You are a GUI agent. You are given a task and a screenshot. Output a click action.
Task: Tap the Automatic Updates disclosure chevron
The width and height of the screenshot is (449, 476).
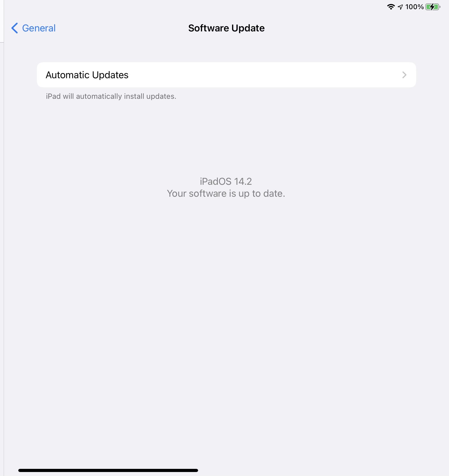[404, 75]
